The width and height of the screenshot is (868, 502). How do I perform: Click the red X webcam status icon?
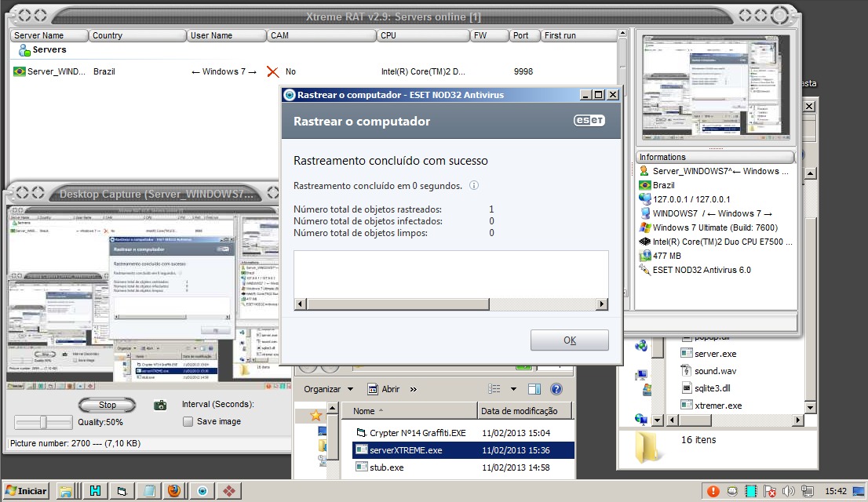(272, 71)
